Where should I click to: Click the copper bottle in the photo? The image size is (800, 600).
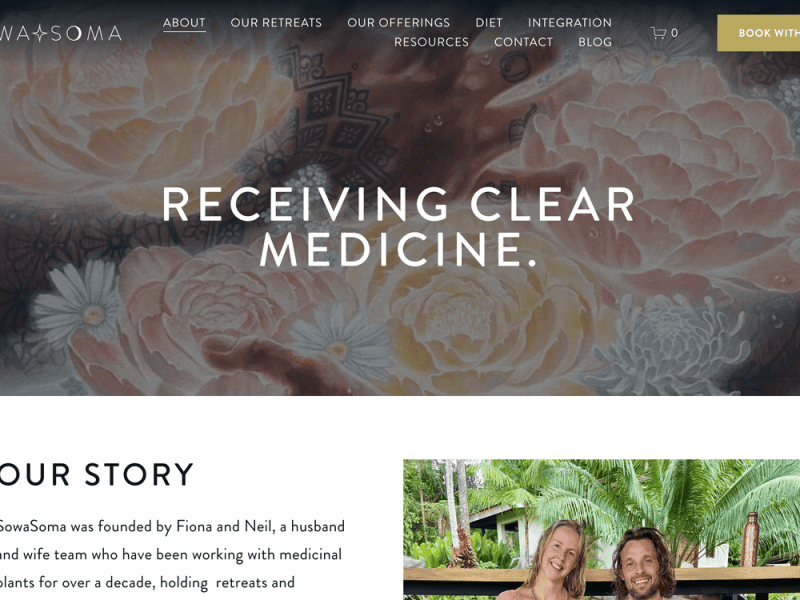point(749,539)
